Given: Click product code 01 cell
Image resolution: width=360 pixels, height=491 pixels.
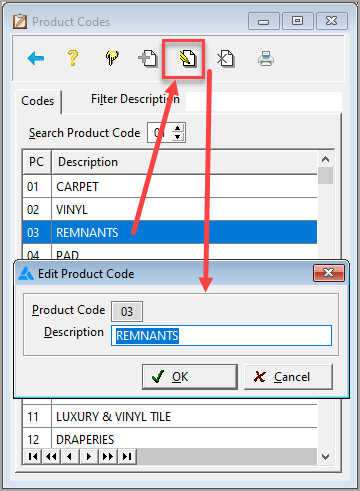Looking at the screenshot, I should point(37,187).
